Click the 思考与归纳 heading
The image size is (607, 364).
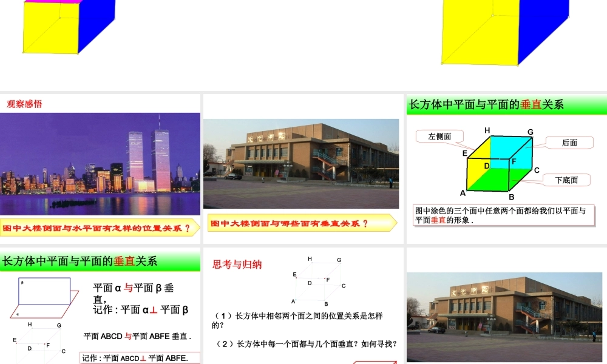(237, 265)
